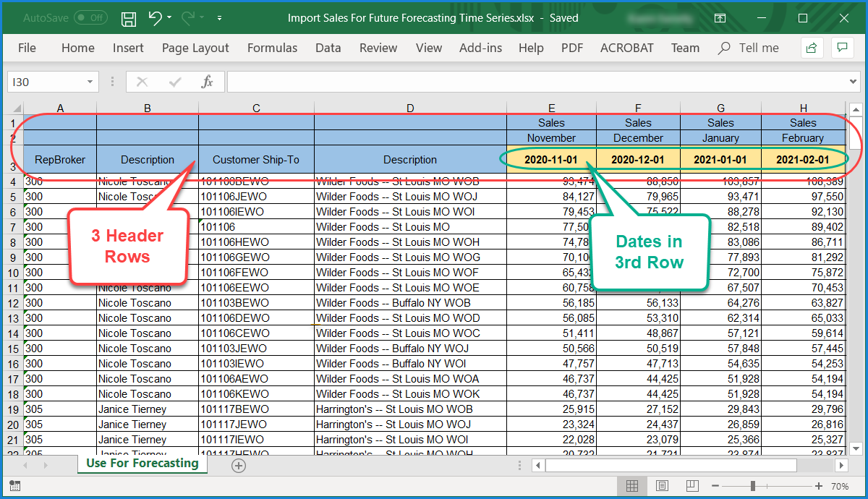Click the New sheet plus icon
868x499 pixels.
click(x=238, y=466)
